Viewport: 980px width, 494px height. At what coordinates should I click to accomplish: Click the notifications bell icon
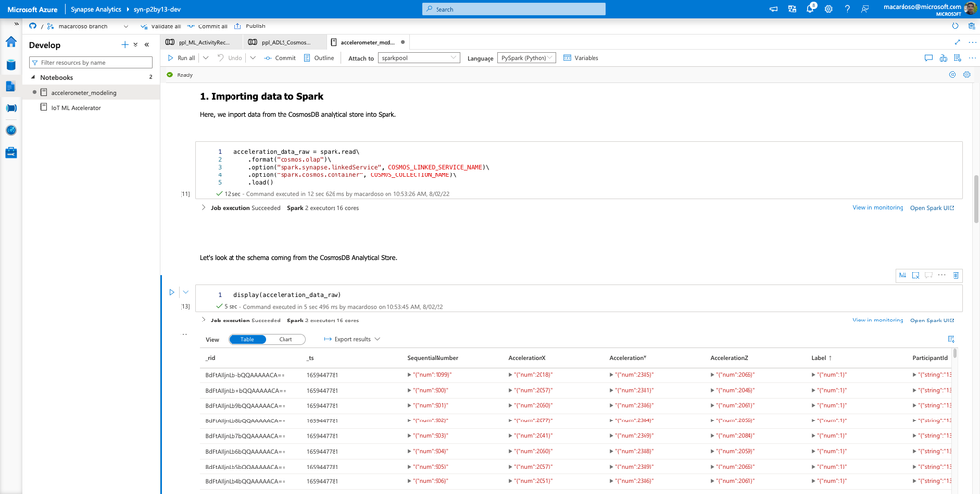810,9
